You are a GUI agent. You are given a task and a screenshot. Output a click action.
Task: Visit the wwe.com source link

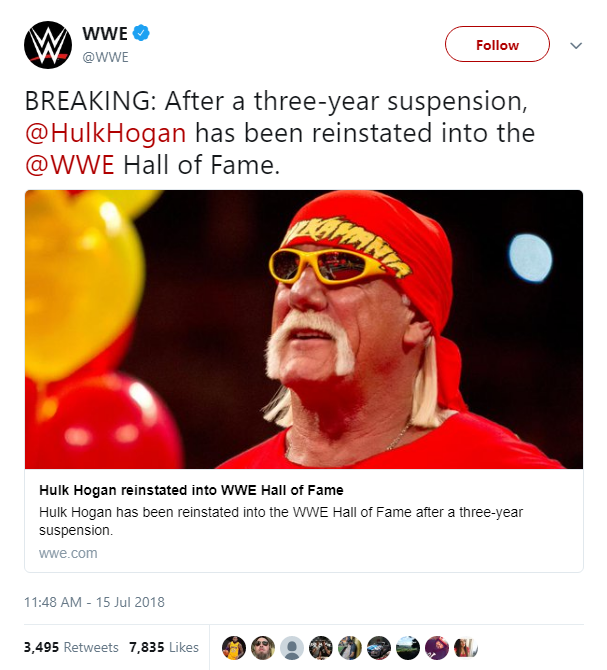(x=68, y=553)
